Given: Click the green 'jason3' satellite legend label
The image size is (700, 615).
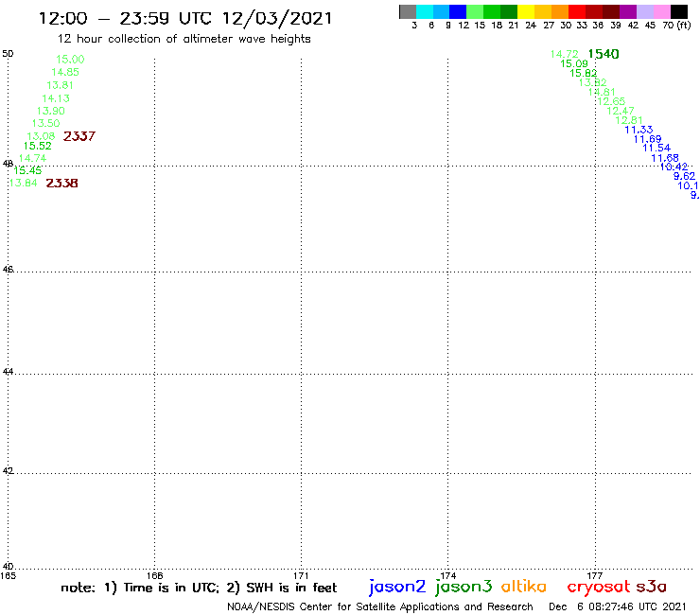Looking at the screenshot, I should [x=464, y=587].
